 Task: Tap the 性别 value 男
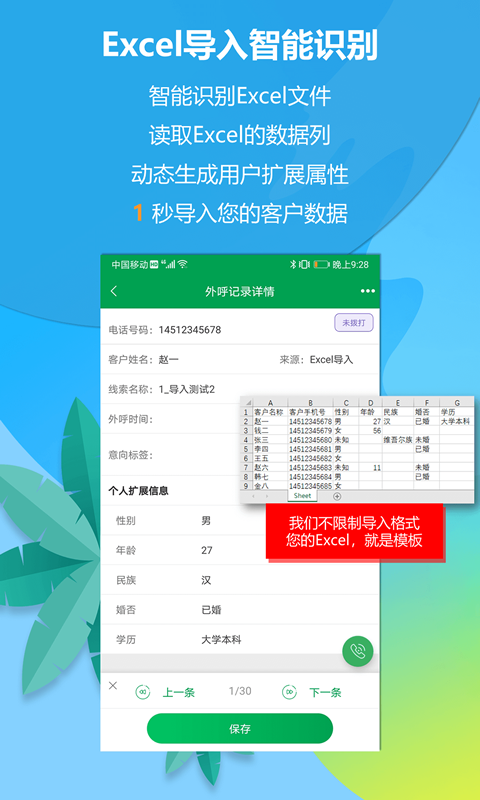[206, 521]
